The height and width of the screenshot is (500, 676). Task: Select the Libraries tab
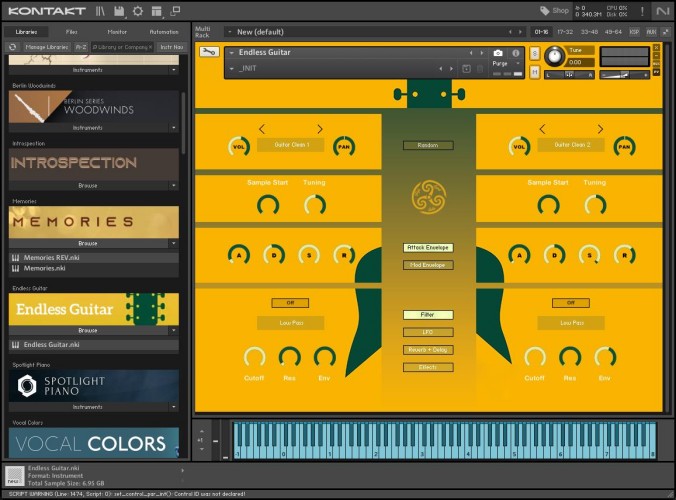click(26, 32)
